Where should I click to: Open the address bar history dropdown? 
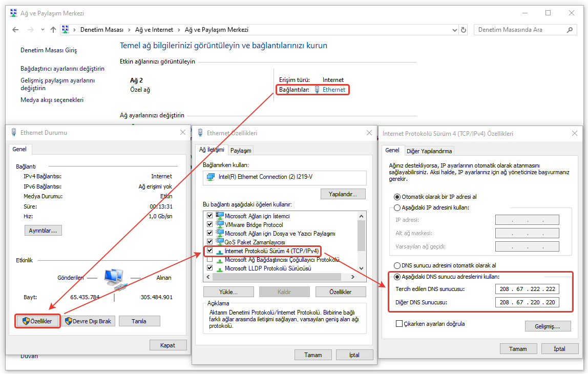pyautogui.click(x=454, y=30)
